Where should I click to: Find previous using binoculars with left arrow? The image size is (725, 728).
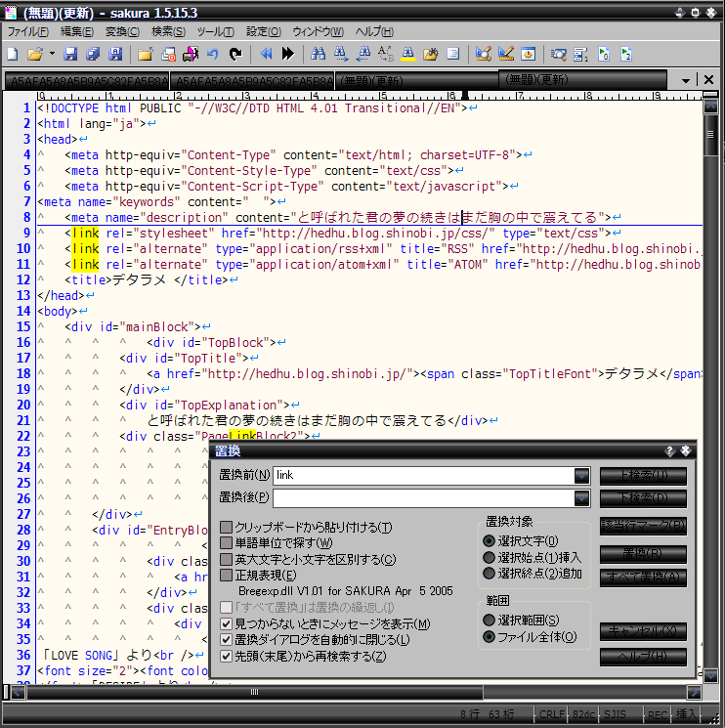coord(362,55)
